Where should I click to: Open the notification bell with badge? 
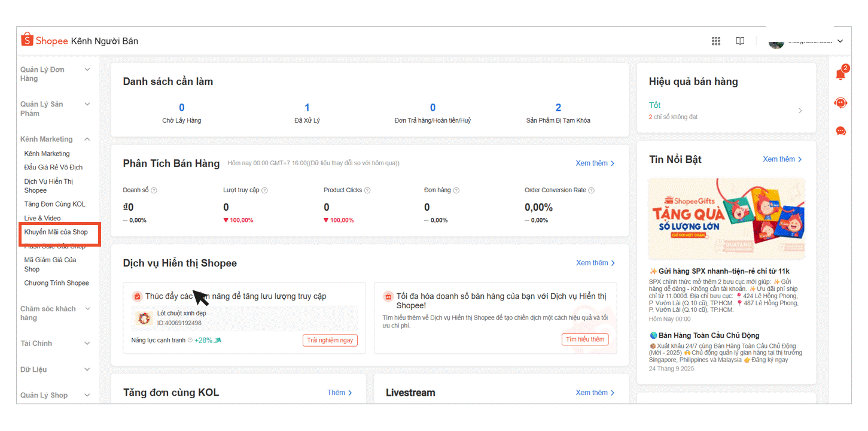840,74
